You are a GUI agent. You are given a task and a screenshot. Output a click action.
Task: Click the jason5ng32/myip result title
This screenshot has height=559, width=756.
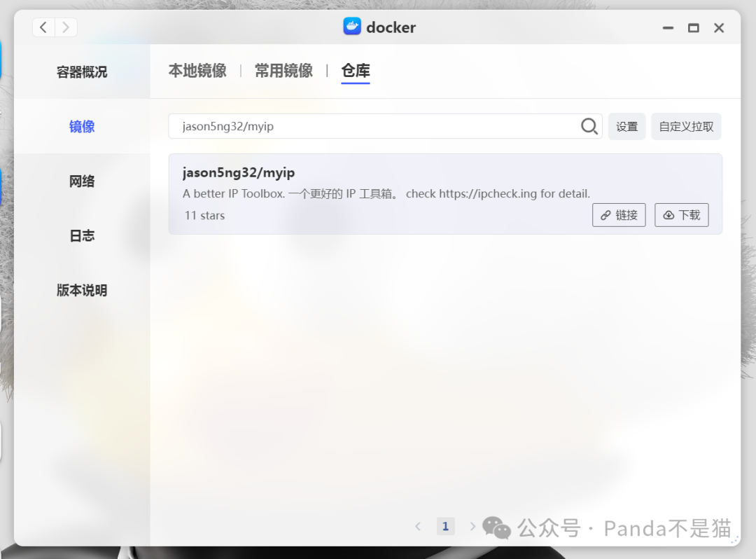[x=239, y=172]
